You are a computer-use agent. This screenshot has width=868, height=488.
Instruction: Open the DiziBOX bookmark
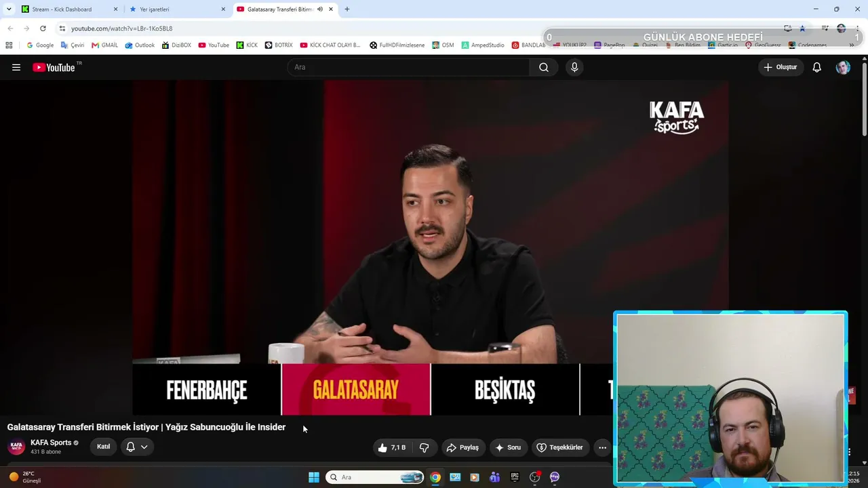pyautogui.click(x=176, y=45)
